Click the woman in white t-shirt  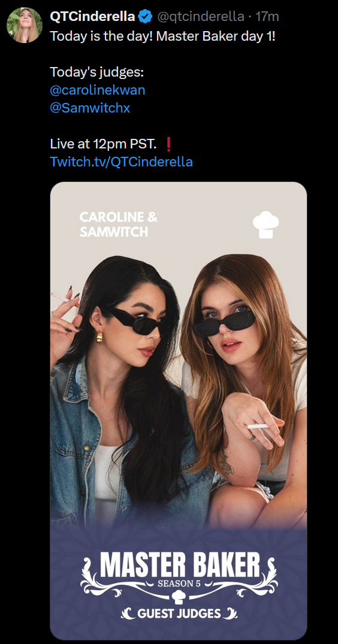247,390
